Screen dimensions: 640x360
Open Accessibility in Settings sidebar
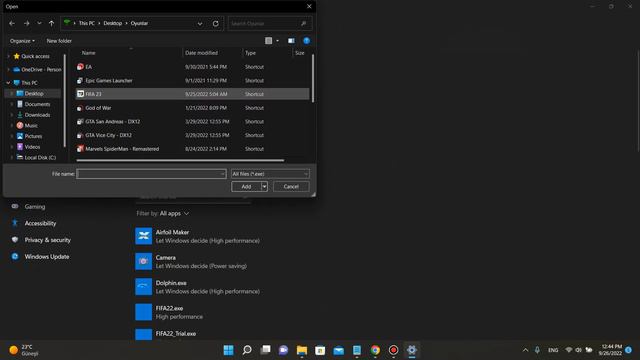40,223
